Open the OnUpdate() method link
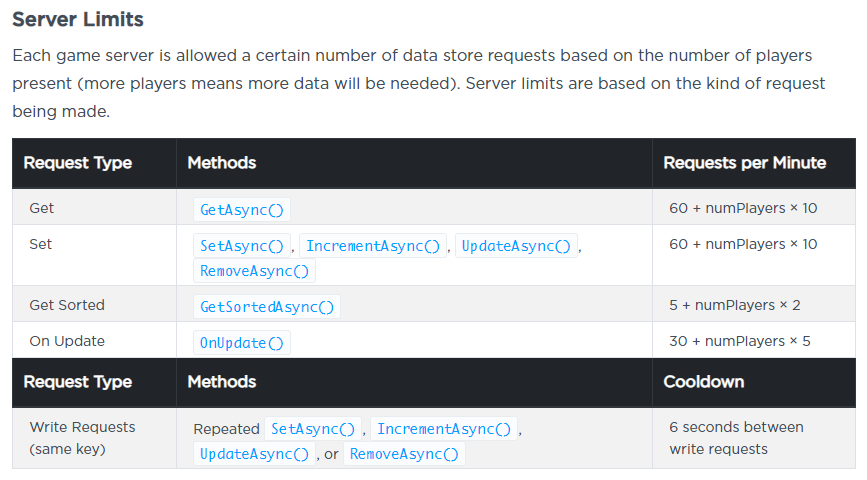867x480 pixels. (242, 343)
